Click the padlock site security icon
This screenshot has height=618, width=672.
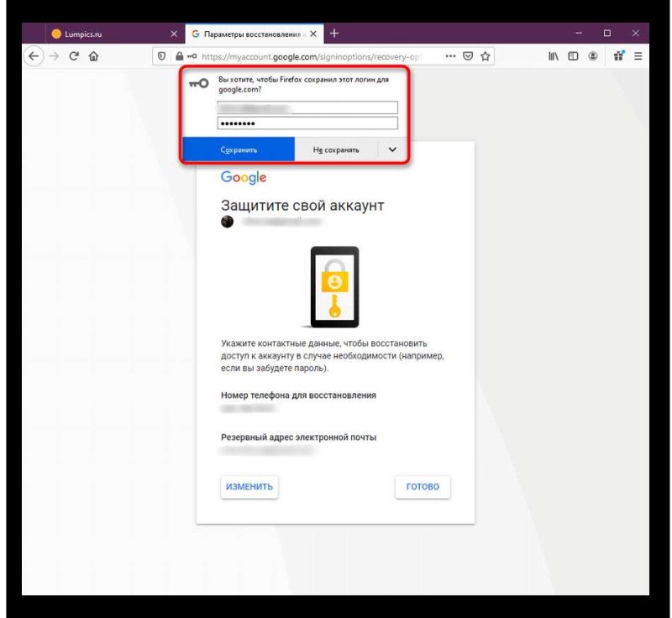(179, 56)
